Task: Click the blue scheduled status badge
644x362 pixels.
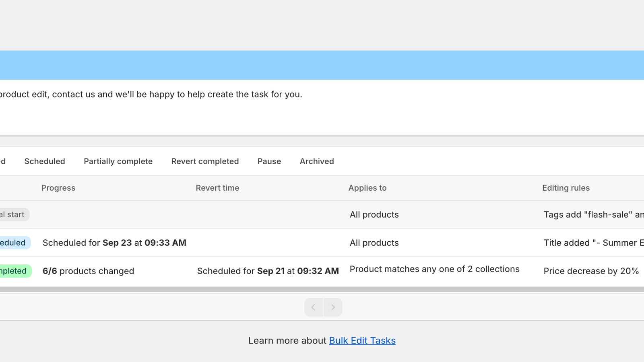Action: [15, 243]
